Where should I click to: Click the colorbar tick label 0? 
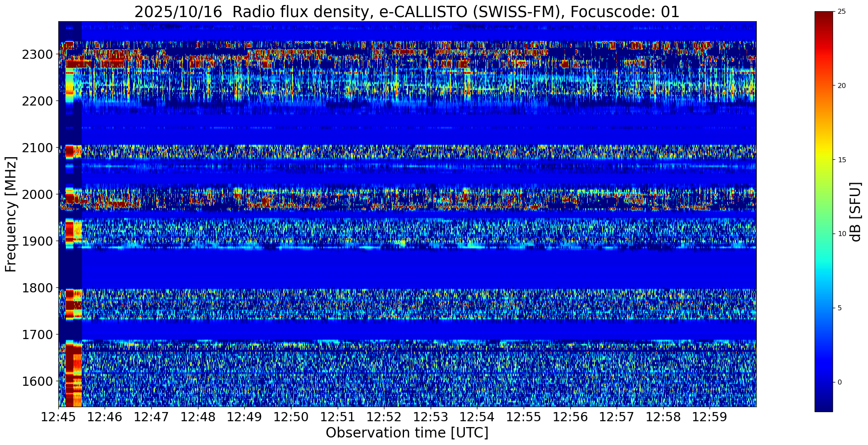(840, 382)
